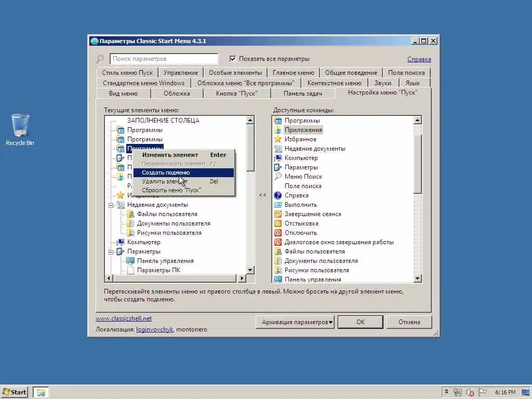
Task: Open the Панель задач tab
Action: (303, 94)
